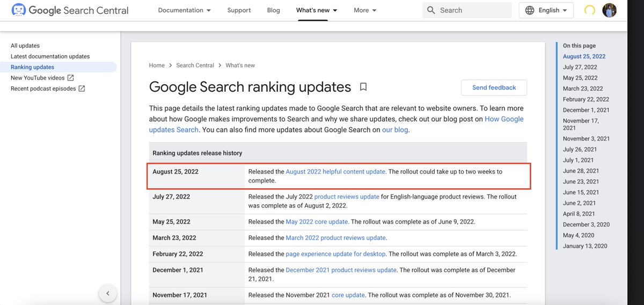Screen dimensions: 644x305
Task: Jump to July 27, 2022 in On this page
Action: tap(580, 67)
